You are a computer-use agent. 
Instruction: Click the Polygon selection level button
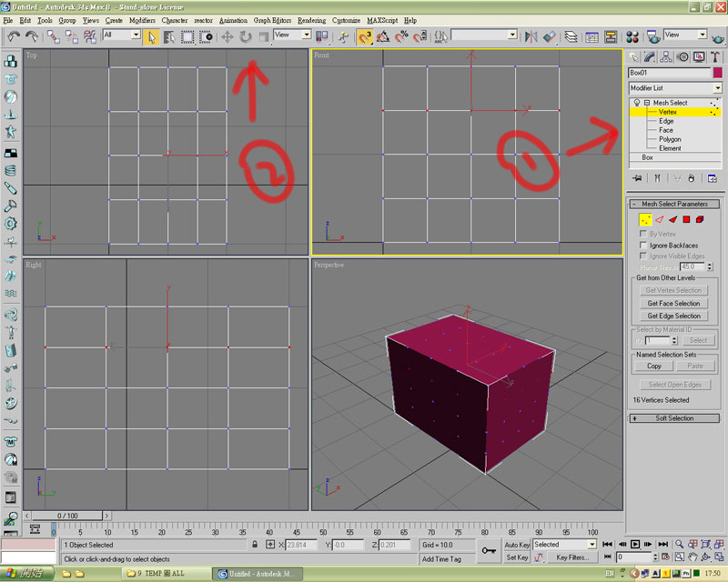686,219
